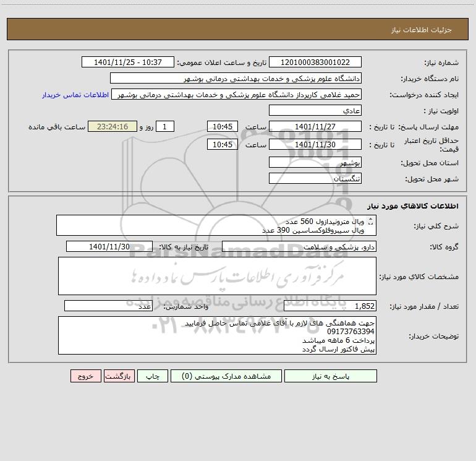Open 'اطلاعات تماس خریدار' contact link

[75, 95]
